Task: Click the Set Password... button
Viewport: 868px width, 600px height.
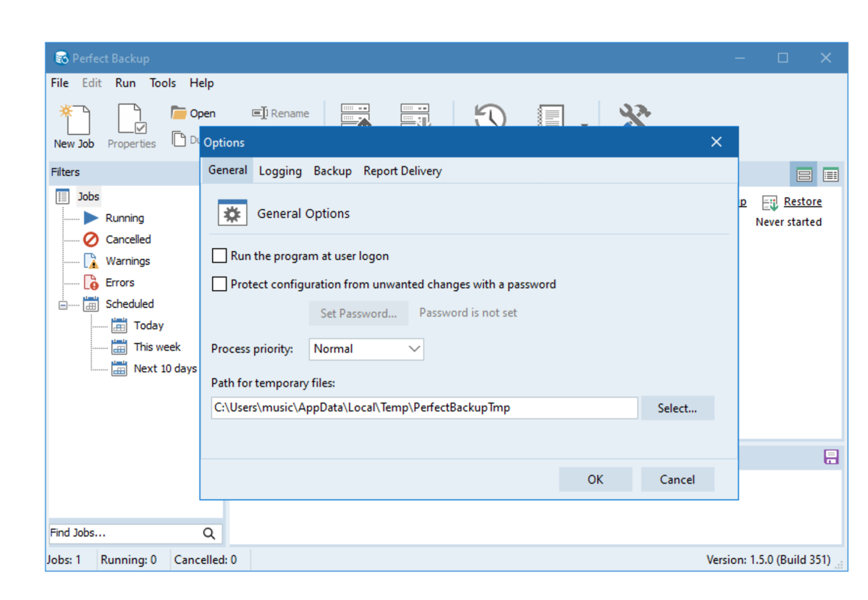Action: click(x=359, y=313)
